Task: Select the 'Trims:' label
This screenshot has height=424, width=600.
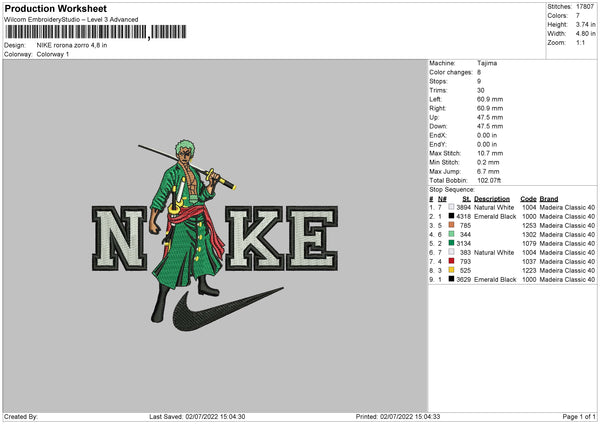Action: pyautogui.click(x=438, y=90)
